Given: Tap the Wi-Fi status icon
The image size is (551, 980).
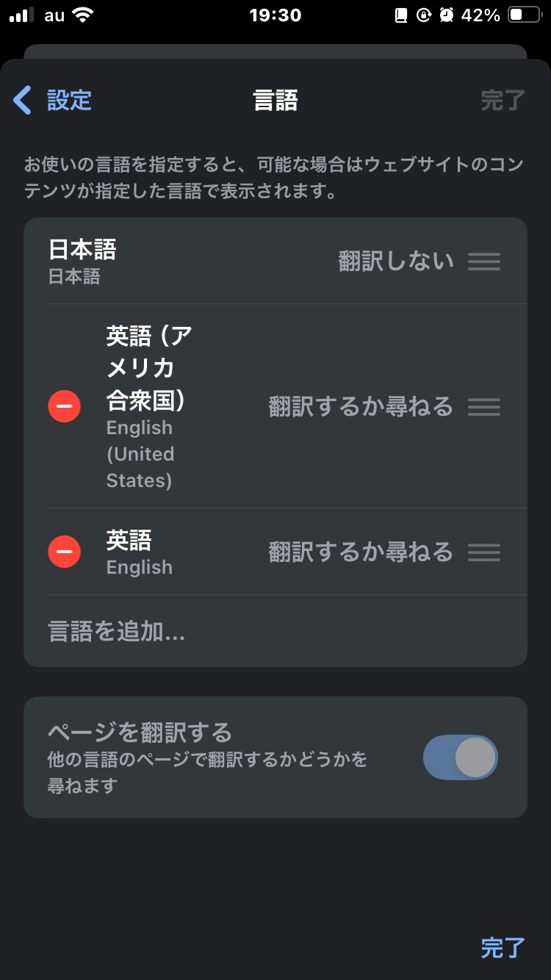Looking at the screenshot, I should 83,15.
